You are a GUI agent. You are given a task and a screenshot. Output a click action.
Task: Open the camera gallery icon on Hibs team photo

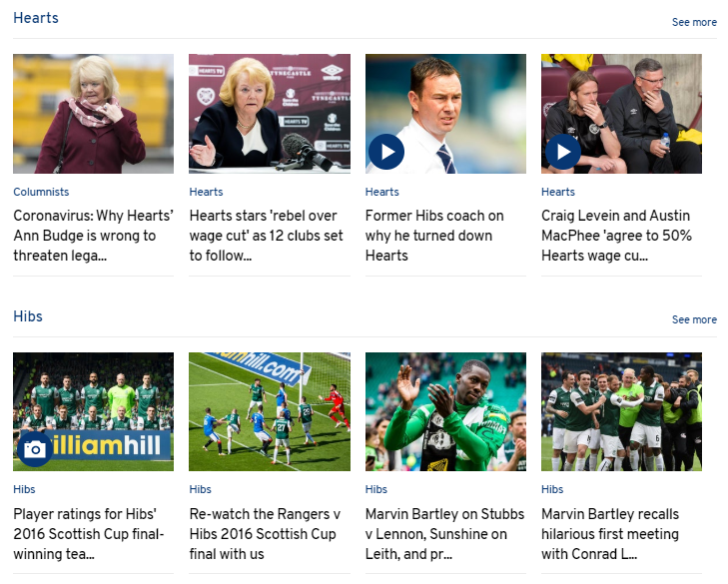click(x=35, y=449)
